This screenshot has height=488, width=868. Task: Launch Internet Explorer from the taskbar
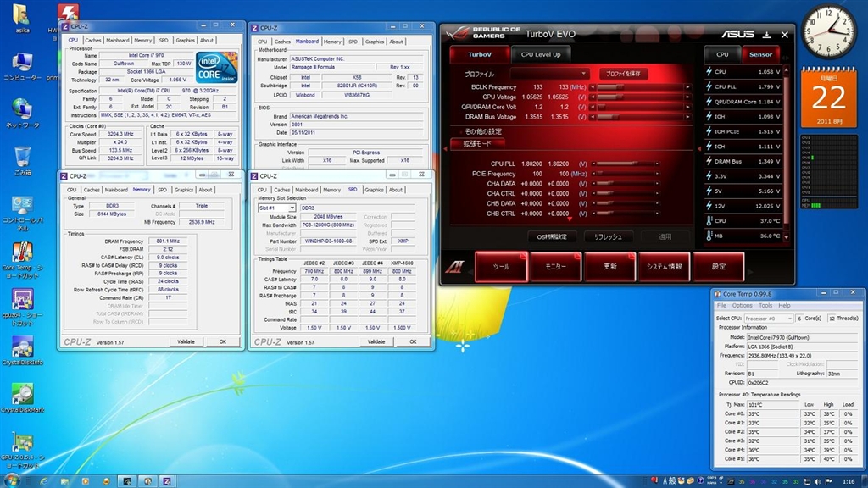pyautogui.click(x=44, y=481)
